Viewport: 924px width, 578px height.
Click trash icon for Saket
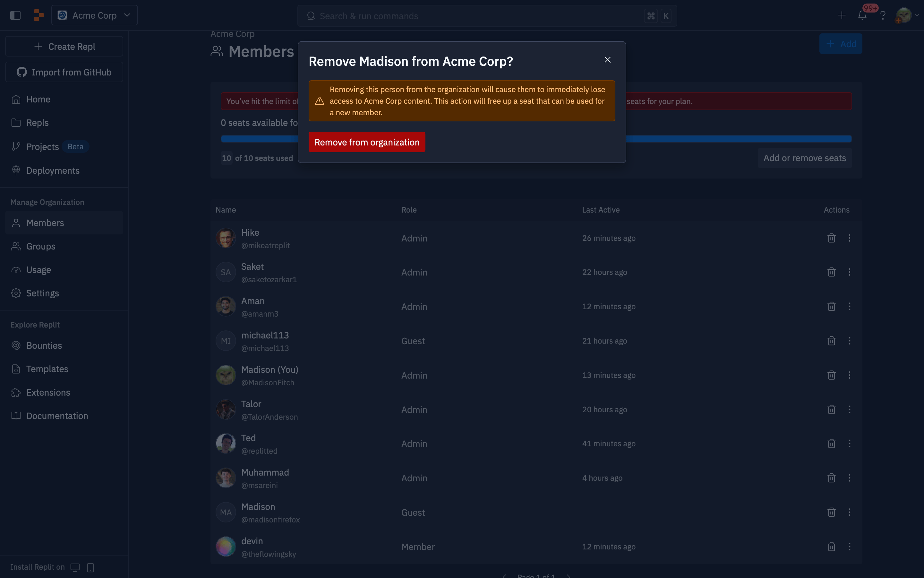click(x=831, y=272)
